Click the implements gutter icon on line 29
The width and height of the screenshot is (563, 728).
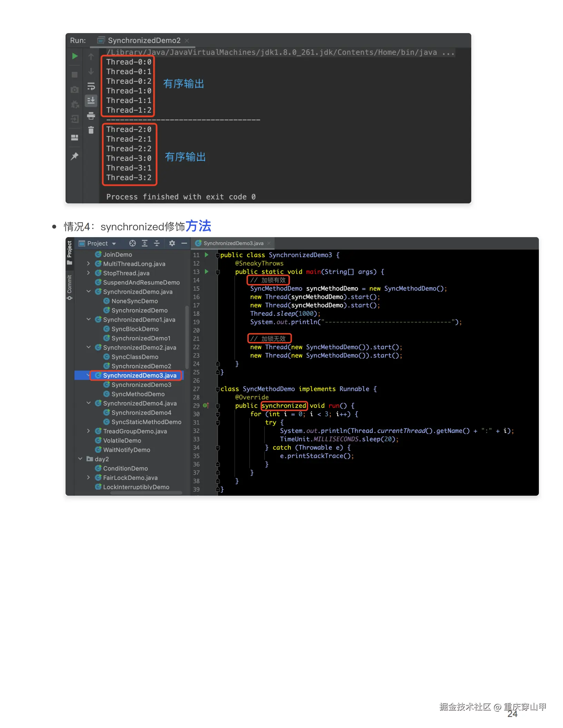(206, 405)
